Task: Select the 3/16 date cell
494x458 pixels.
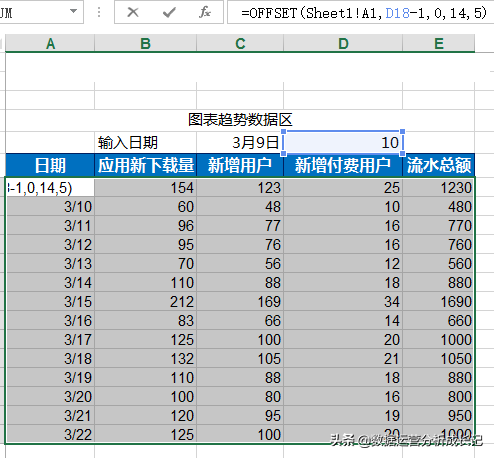Action: [x=50, y=321]
